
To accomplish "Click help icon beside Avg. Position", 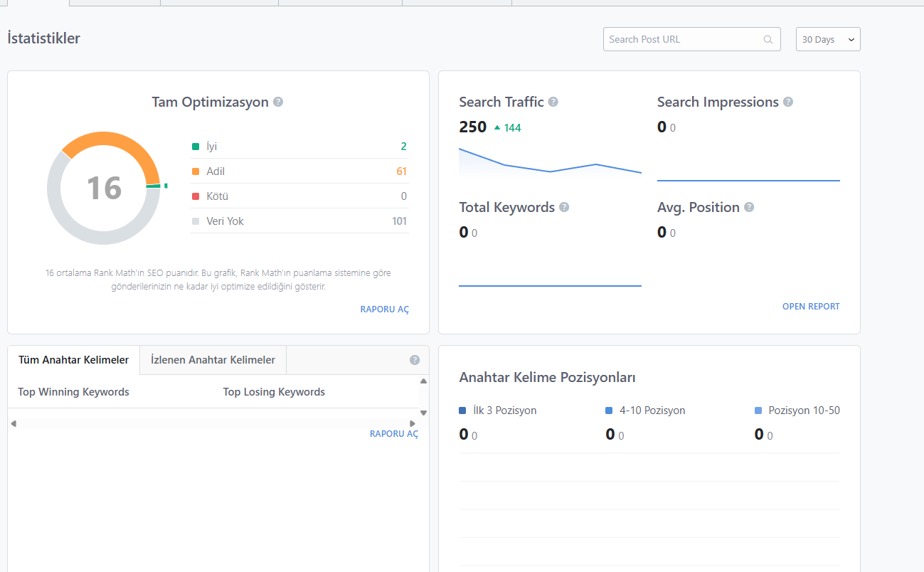I will (x=749, y=207).
